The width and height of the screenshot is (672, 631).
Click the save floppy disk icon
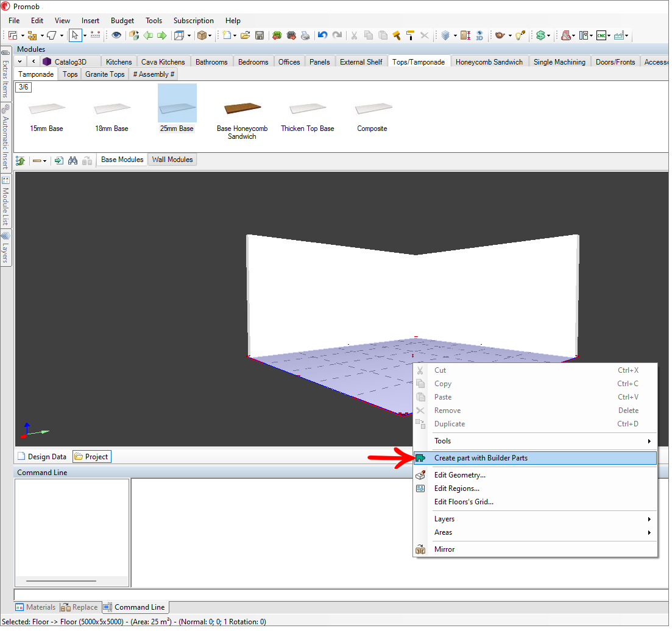point(260,35)
